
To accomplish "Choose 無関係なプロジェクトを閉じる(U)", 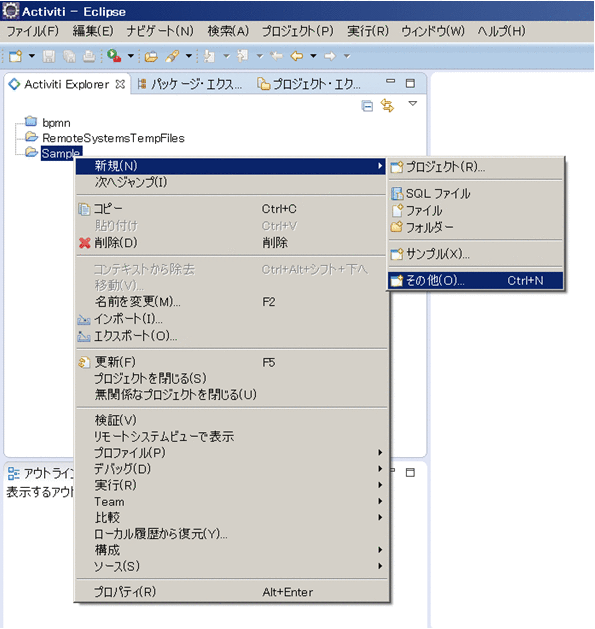I will (231, 395).
